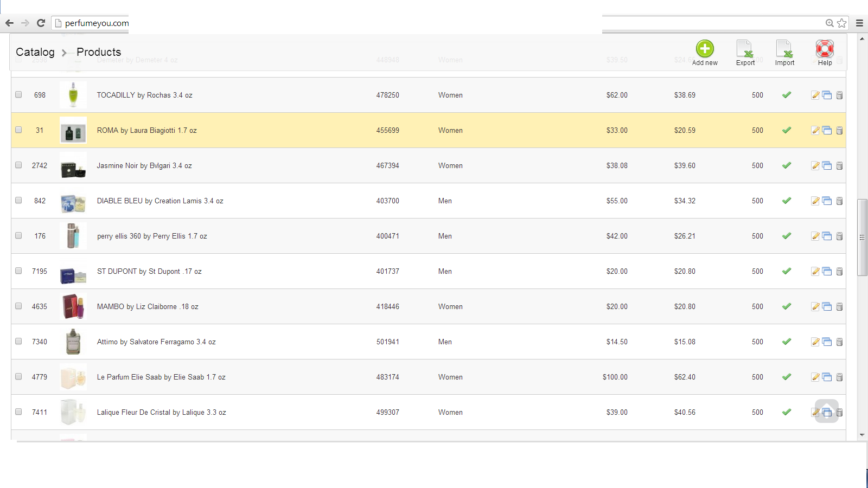The height and width of the screenshot is (488, 868).
Task: Check the box for product 7195
Action: click(x=18, y=271)
